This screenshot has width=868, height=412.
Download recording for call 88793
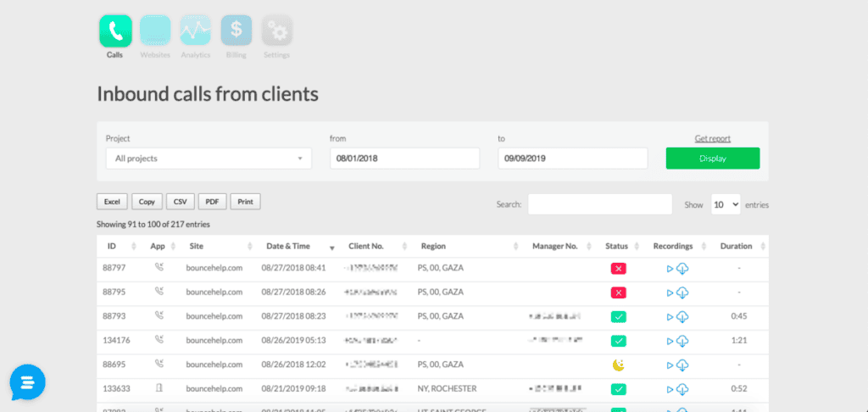682,317
